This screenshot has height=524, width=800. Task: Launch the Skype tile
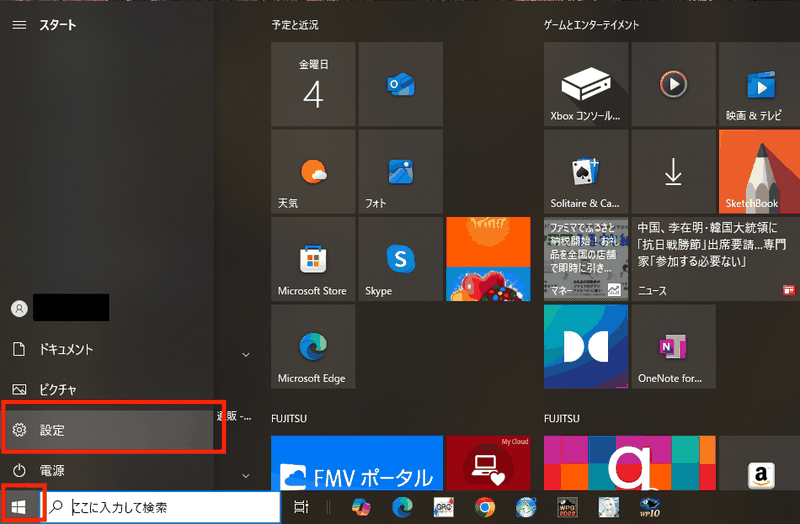(x=401, y=259)
